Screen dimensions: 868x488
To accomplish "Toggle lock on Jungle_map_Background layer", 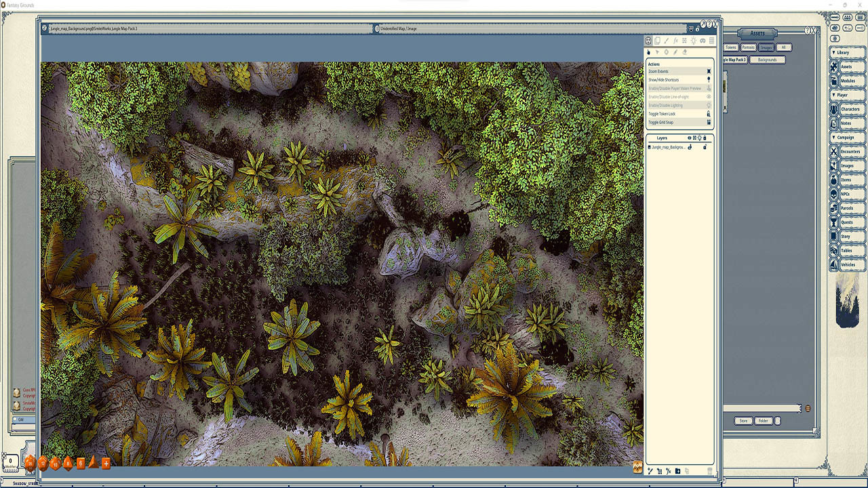I will (x=705, y=147).
